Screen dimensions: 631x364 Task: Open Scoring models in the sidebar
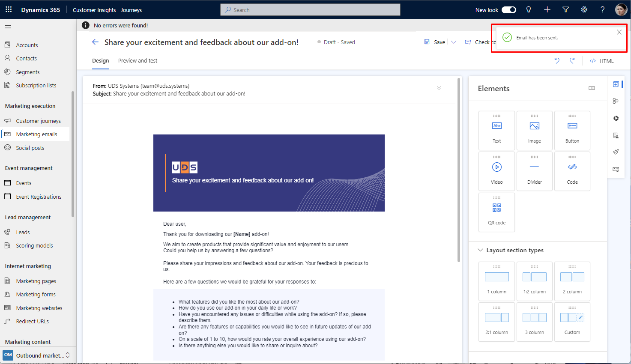pos(35,245)
